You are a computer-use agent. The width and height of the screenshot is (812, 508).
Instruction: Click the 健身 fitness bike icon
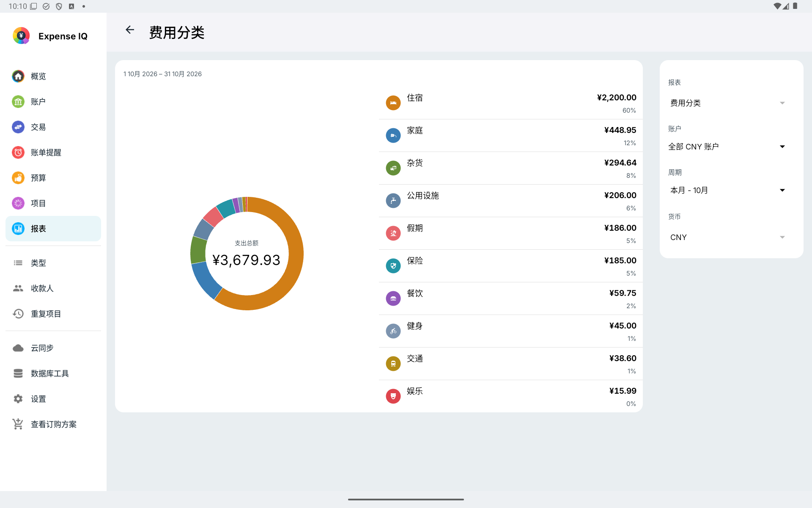pyautogui.click(x=393, y=331)
